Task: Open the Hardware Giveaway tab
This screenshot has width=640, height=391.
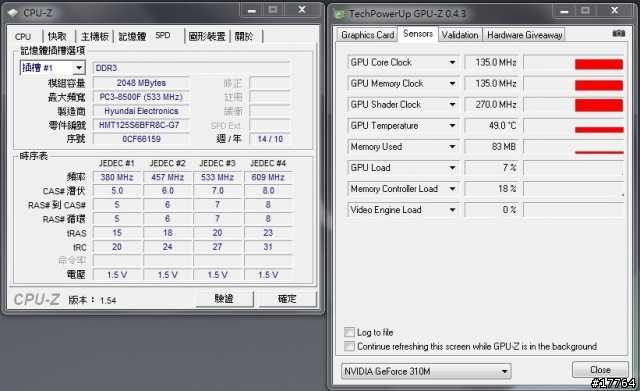Action: coord(524,35)
